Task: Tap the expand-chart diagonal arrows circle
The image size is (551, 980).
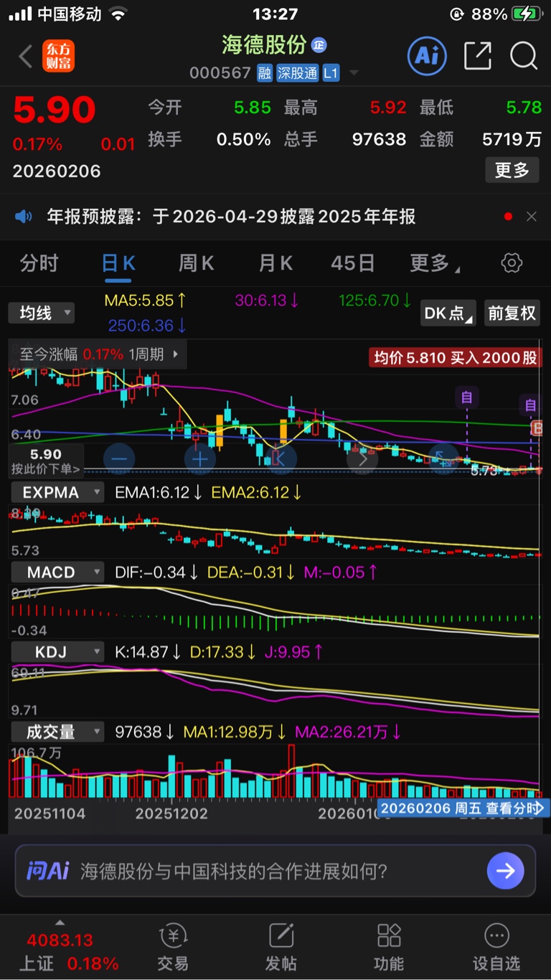Action: 443,459
